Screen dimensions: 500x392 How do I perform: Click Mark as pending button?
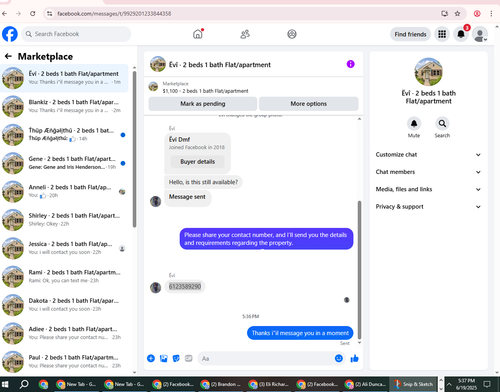pos(203,104)
